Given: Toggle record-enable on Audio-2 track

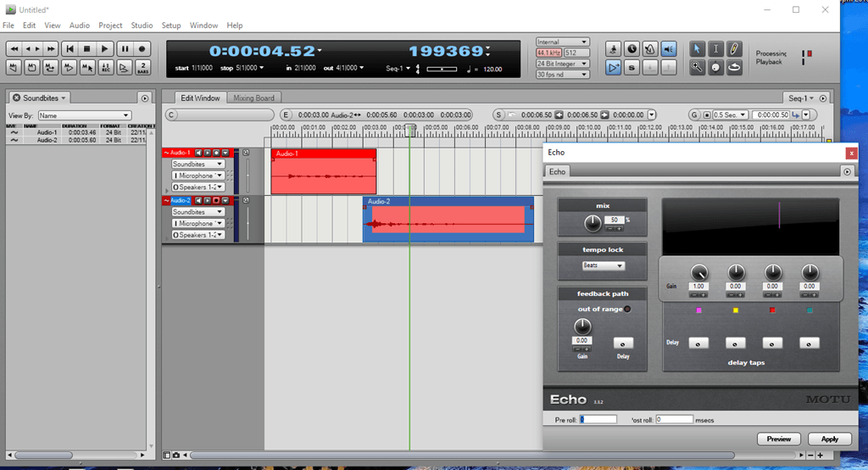Looking at the screenshot, I should 216,201.
